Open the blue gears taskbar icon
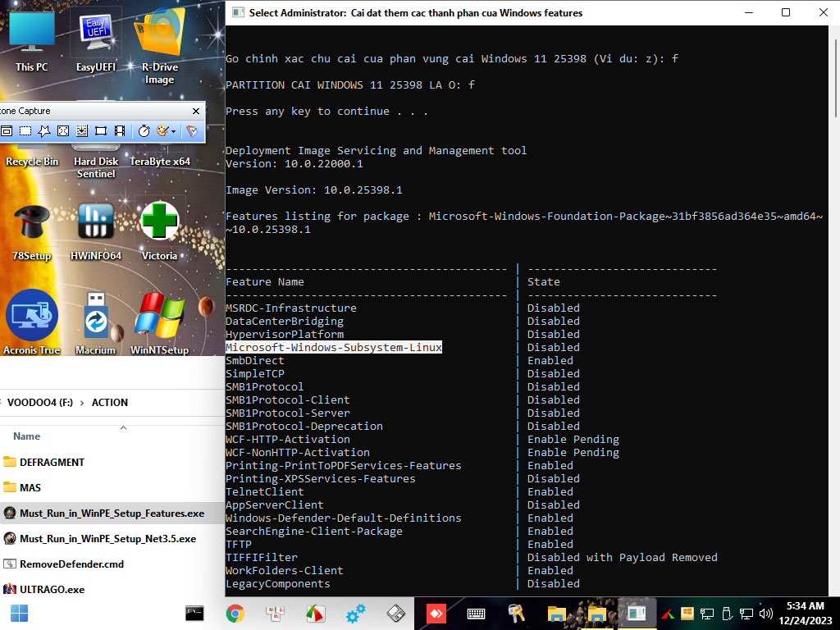Image resolution: width=840 pixels, height=630 pixels. click(x=356, y=614)
